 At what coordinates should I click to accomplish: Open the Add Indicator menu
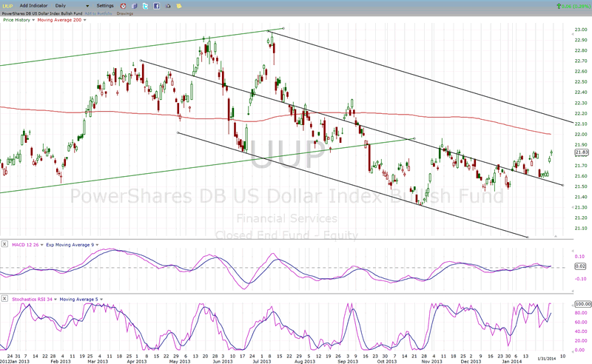click(33, 6)
